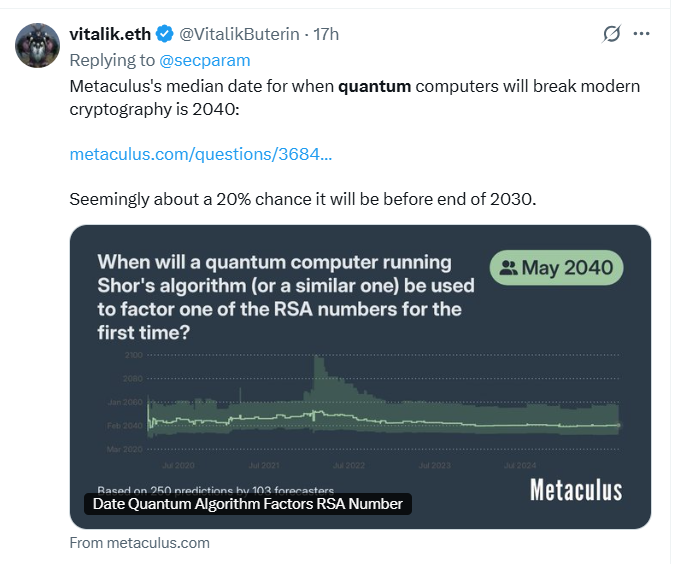Visit the @secparam mention
The width and height of the screenshot is (673, 564).
(205, 61)
